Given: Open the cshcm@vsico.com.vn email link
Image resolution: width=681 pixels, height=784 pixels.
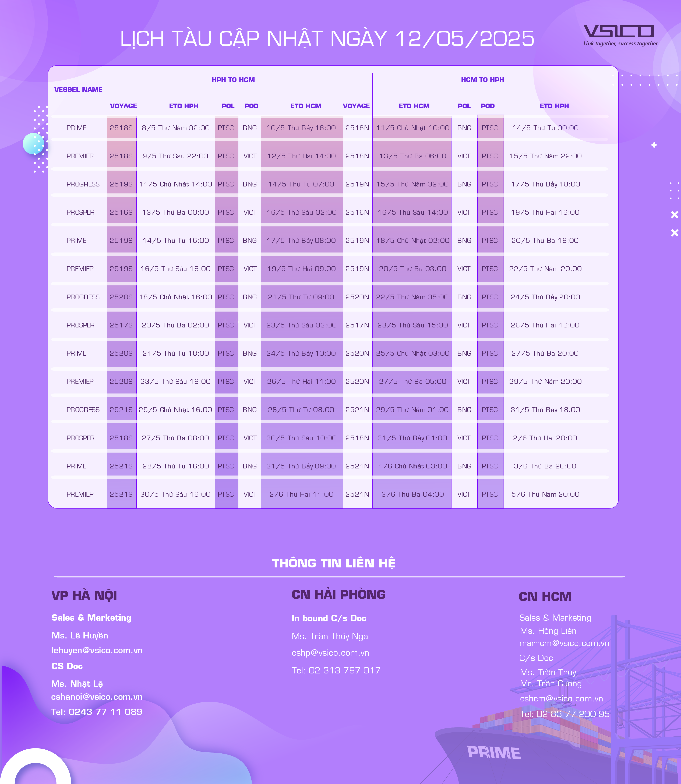Looking at the screenshot, I should (x=561, y=698).
